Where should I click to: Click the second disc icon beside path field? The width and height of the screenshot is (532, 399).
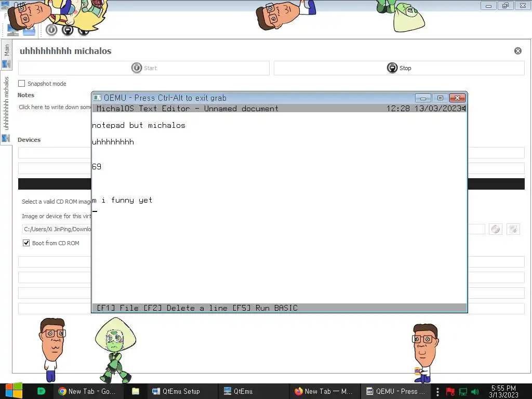tap(513, 229)
